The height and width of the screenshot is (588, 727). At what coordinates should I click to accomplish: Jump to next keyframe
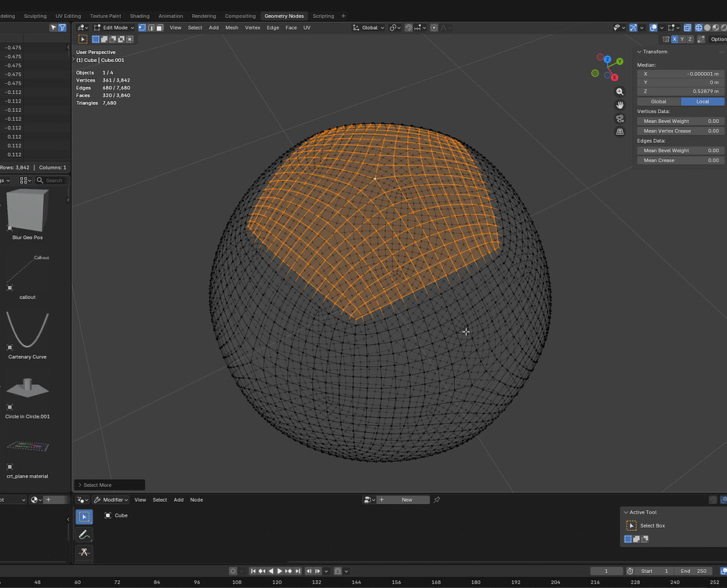coord(289,572)
